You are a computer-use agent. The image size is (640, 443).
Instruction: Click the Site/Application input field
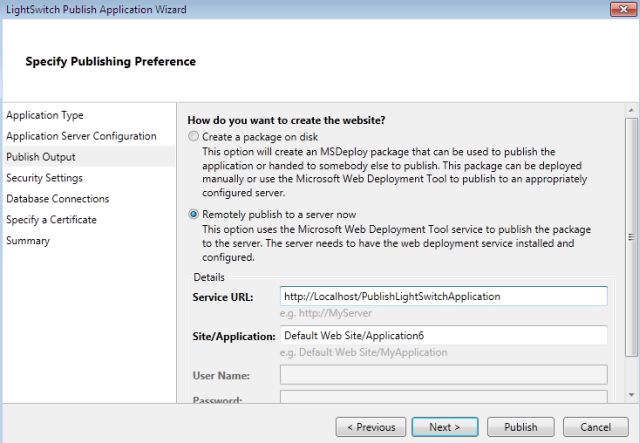[x=444, y=335]
